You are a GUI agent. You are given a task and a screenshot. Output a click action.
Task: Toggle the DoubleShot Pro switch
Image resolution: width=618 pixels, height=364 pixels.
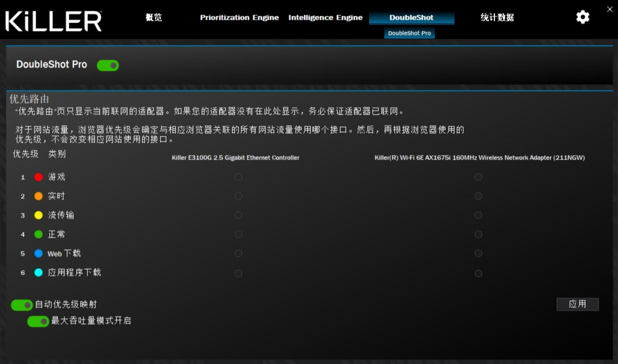[108, 65]
